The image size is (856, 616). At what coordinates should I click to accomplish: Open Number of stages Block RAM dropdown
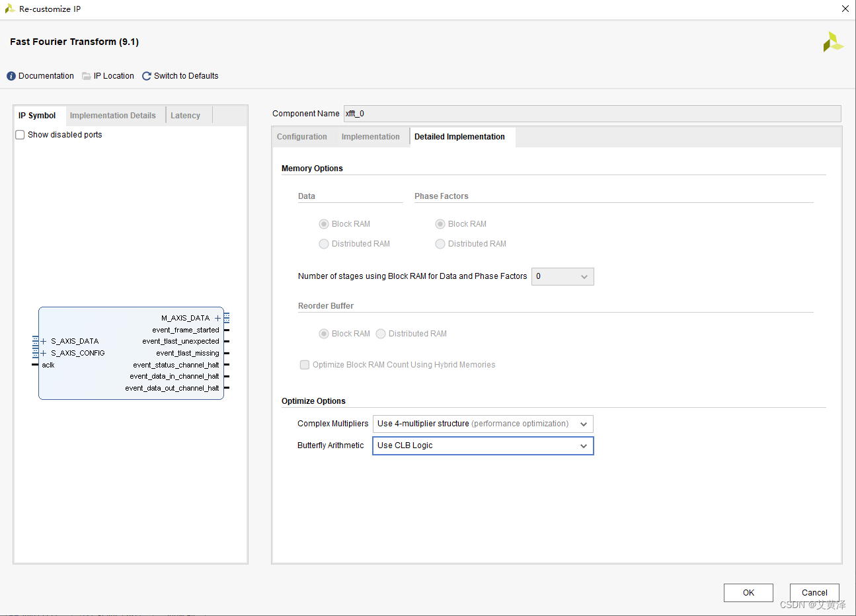click(x=563, y=276)
